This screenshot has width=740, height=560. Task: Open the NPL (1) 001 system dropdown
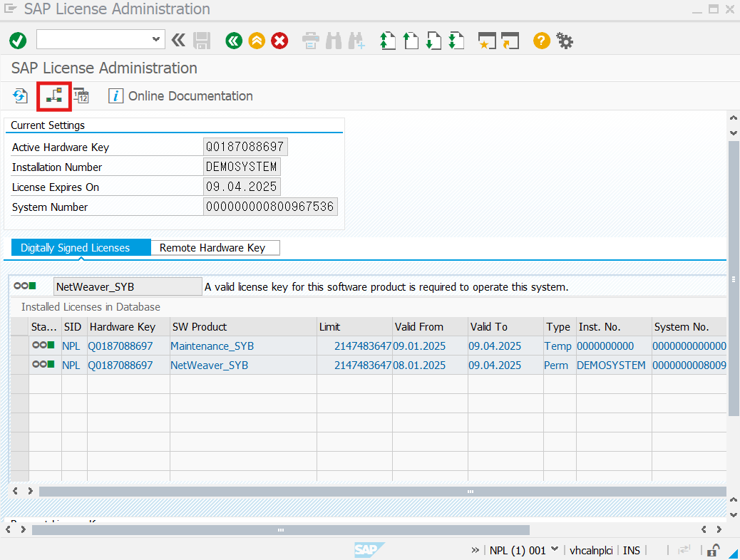tap(555, 549)
